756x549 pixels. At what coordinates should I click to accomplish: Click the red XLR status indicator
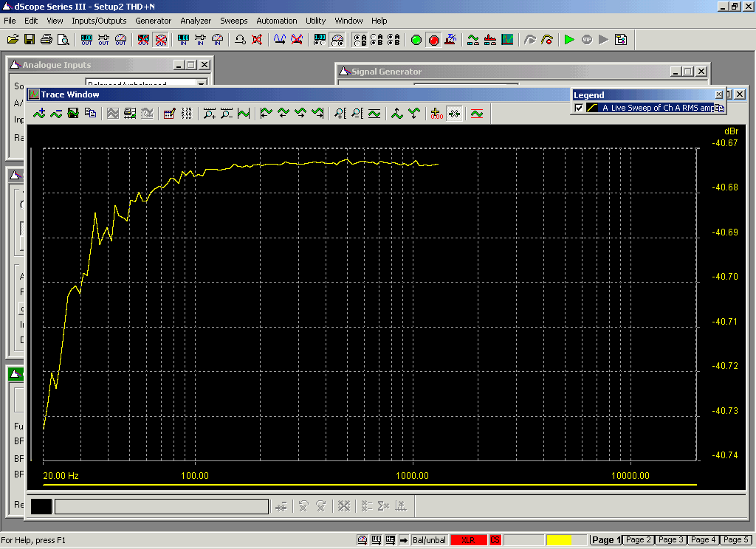pyautogui.click(x=468, y=540)
